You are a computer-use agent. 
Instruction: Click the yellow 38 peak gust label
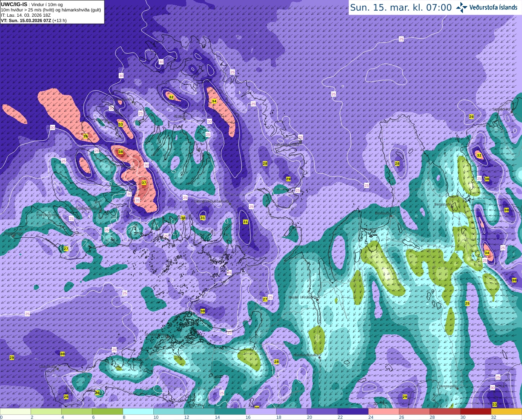click(121, 152)
